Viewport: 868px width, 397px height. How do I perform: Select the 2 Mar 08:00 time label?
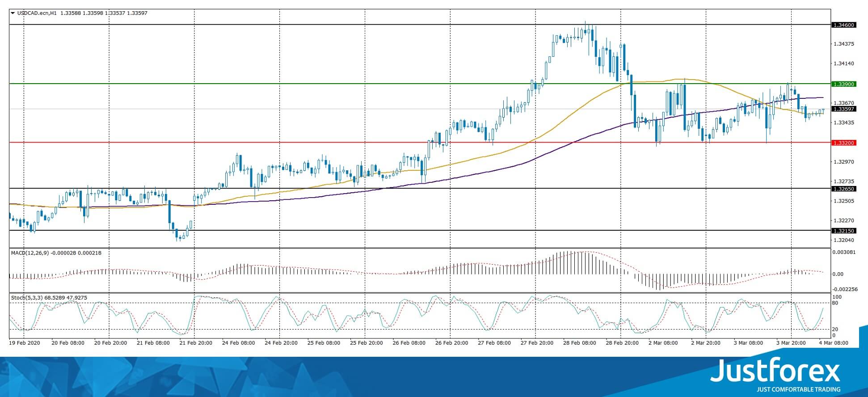point(663,343)
